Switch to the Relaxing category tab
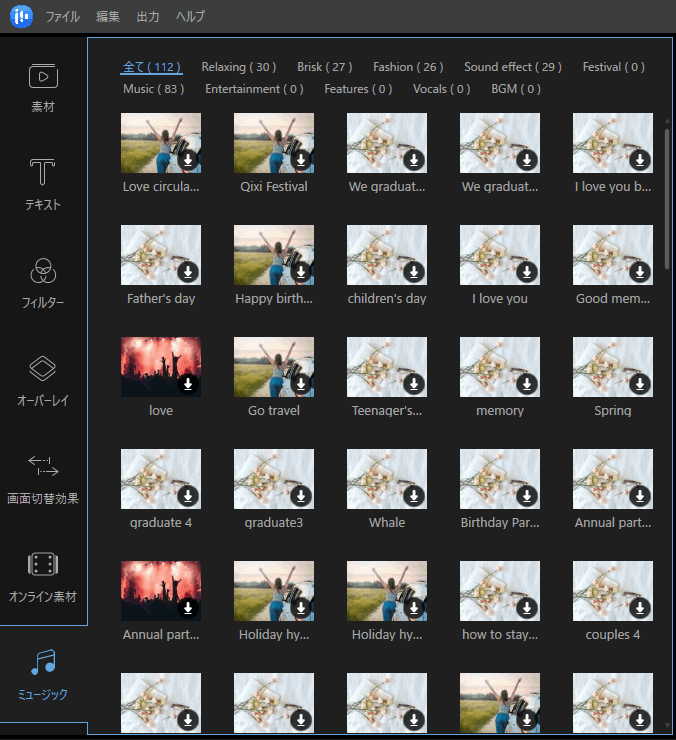Viewport: 676px width, 740px height. [238, 67]
